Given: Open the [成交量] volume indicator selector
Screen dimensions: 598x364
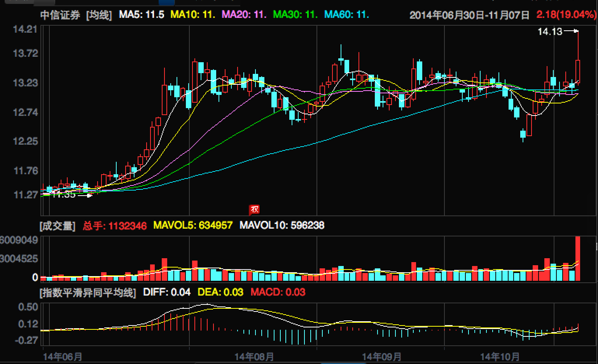Looking at the screenshot, I should [57, 226].
